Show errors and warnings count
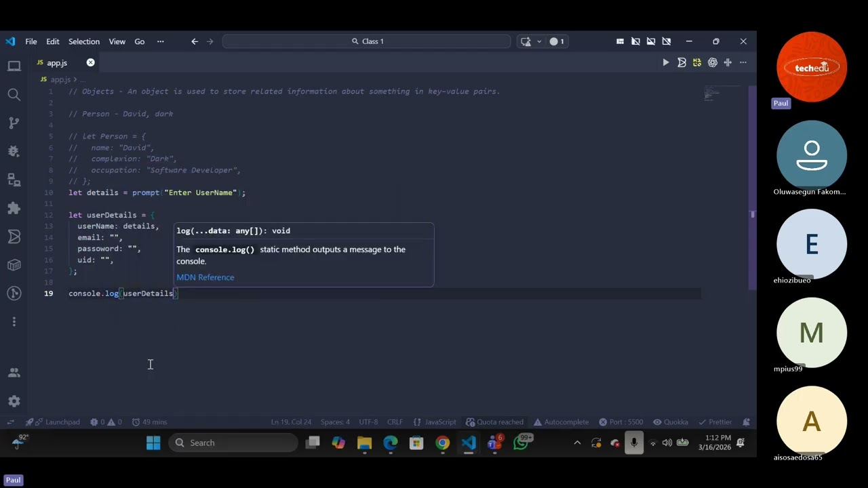868x488 pixels. tap(107, 422)
